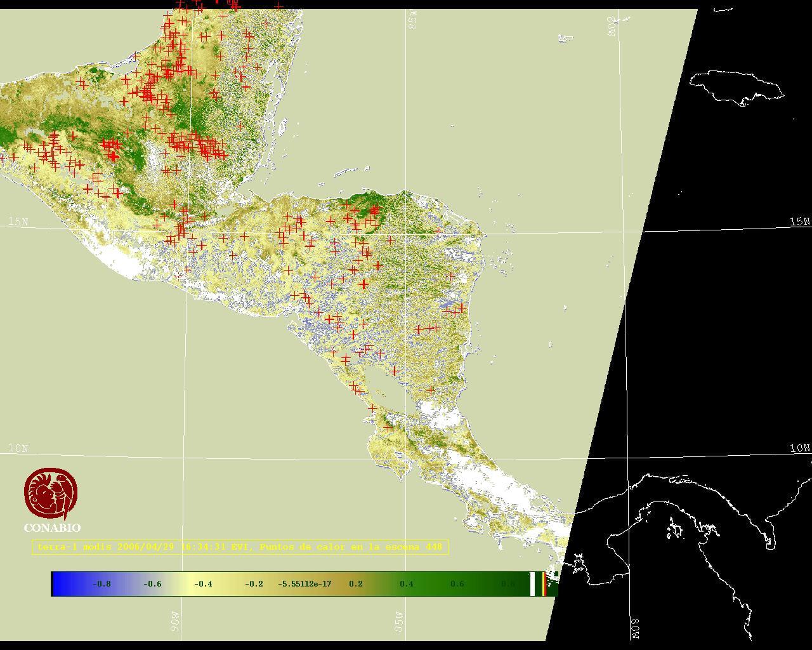Screen dimensions: 812x650
Task: Click the -0.6 value on the color scale
Action: point(152,584)
